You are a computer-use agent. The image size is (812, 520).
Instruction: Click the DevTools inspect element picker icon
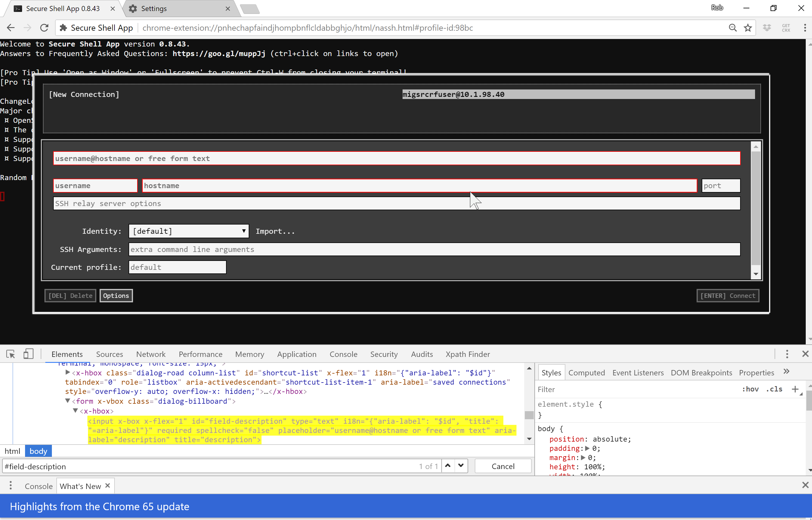(10, 354)
